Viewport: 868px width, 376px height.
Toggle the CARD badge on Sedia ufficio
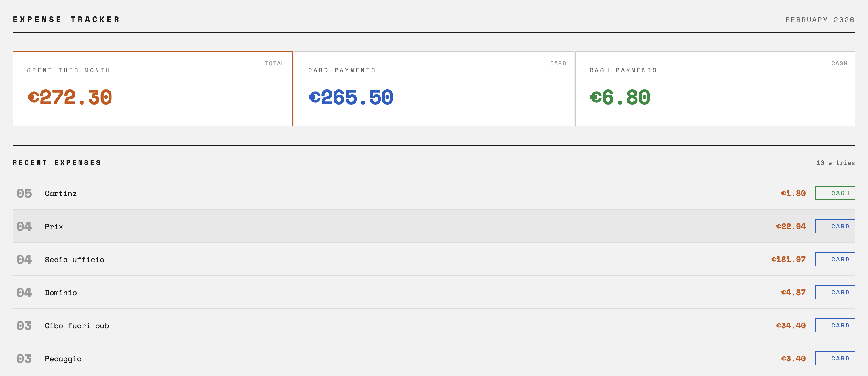835,259
